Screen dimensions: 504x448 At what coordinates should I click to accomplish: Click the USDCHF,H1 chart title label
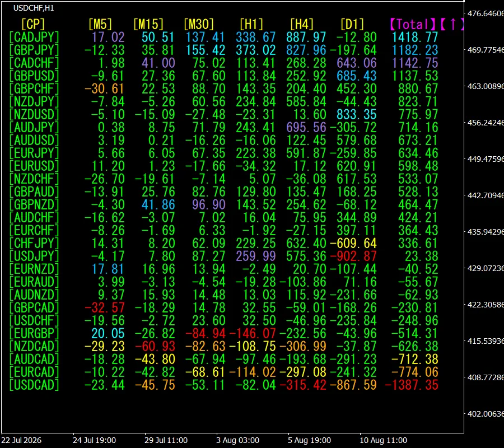coord(34,8)
